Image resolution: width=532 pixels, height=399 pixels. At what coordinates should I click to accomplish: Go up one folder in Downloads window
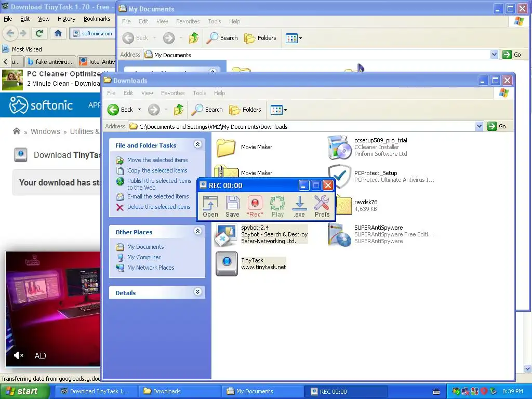tap(179, 110)
